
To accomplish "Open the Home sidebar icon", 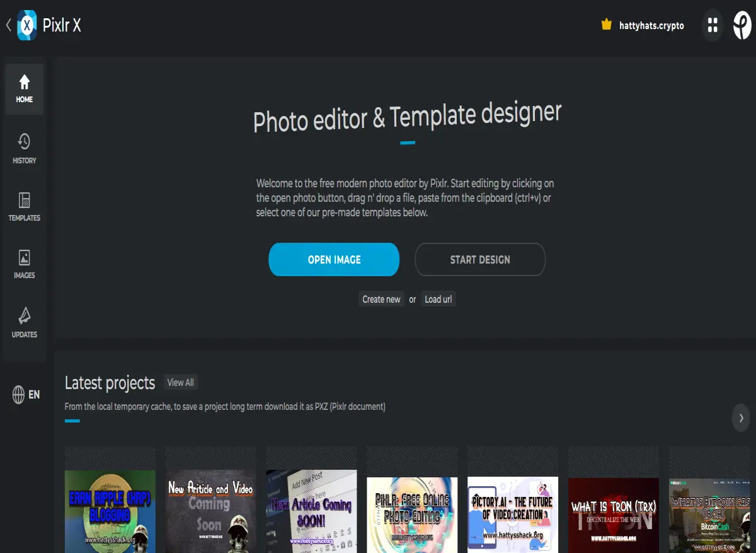I will click(x=24, y=89).
